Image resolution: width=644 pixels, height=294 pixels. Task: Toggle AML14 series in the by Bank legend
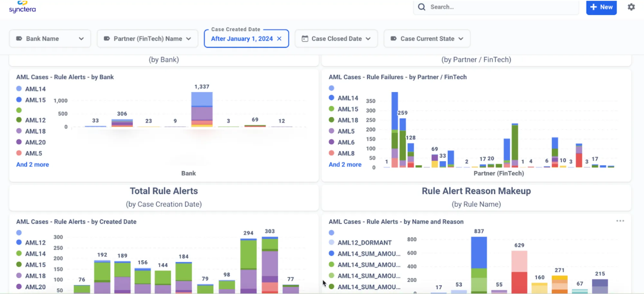point(35,89)
